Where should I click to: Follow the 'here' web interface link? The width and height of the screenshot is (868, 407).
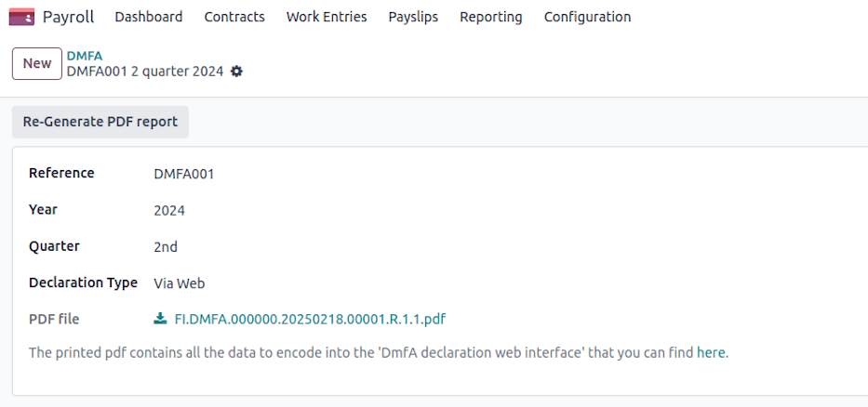point(711,353)
